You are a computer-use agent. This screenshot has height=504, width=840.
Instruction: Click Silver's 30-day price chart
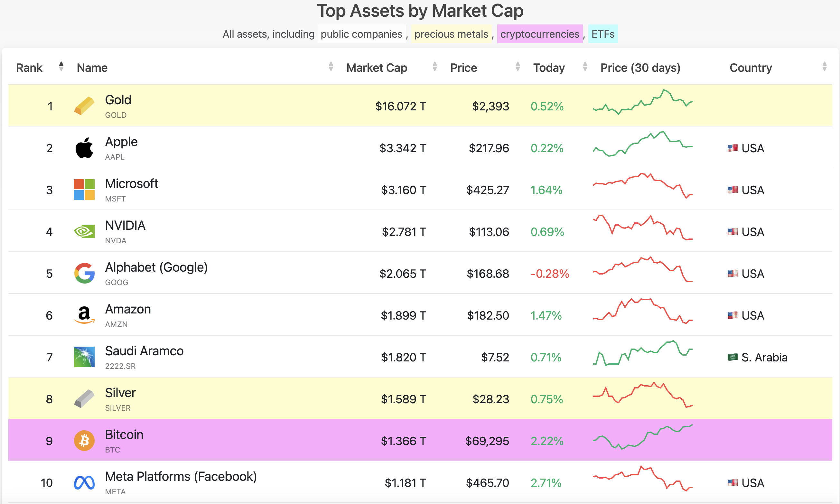tap(642, 395)
